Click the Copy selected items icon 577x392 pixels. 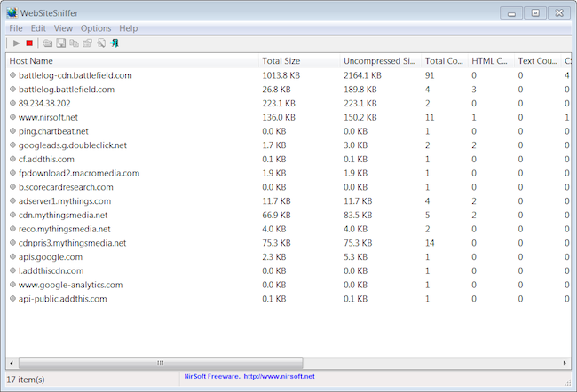tap(74, 43)
